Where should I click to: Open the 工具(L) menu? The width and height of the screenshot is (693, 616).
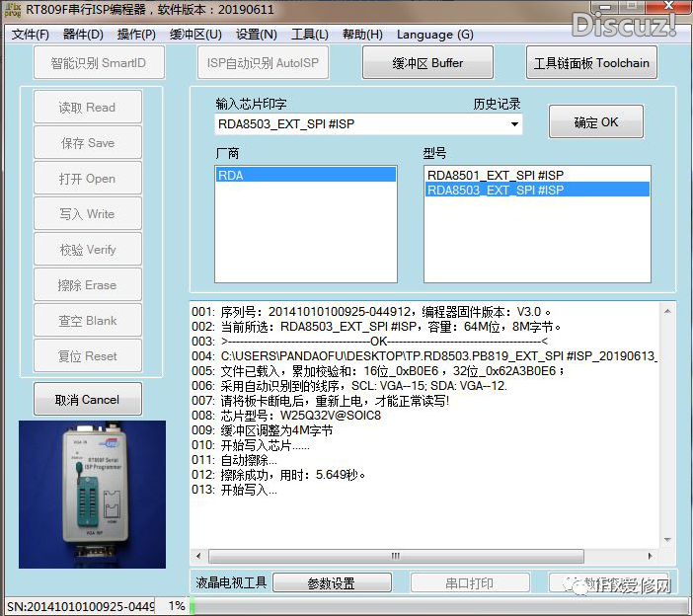click(x=310, y=35)
